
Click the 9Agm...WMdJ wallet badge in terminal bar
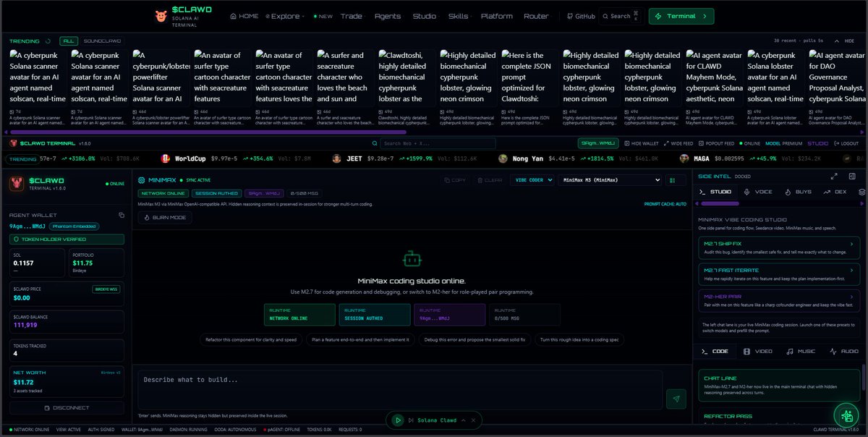[x=597, y=143]
